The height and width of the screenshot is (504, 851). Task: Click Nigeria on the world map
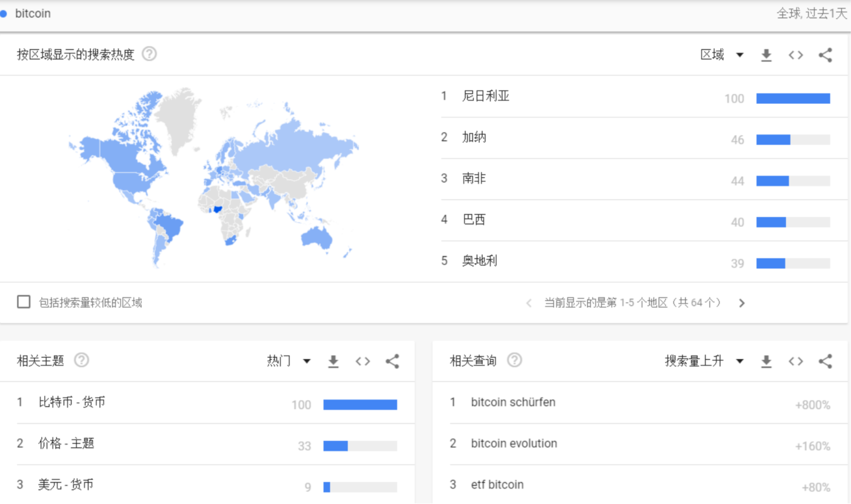(218, 209)
